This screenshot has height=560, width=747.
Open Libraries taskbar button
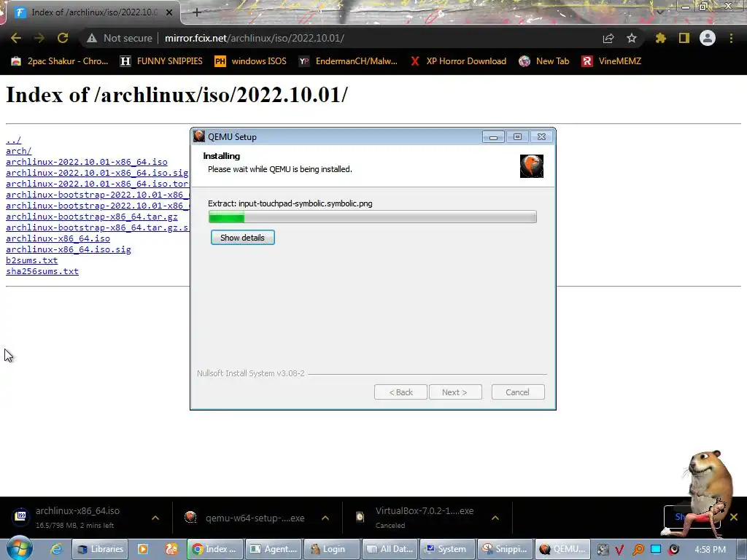[100, 549]
